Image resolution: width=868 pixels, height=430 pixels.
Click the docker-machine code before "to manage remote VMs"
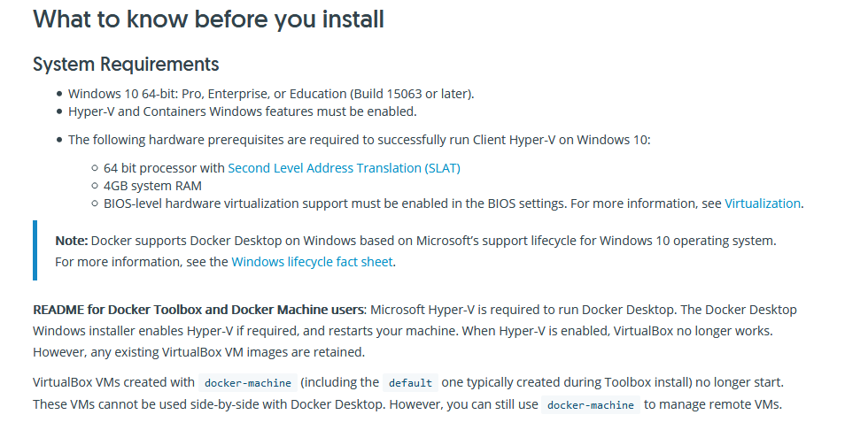pyautogui.click(x=591, y=404)
